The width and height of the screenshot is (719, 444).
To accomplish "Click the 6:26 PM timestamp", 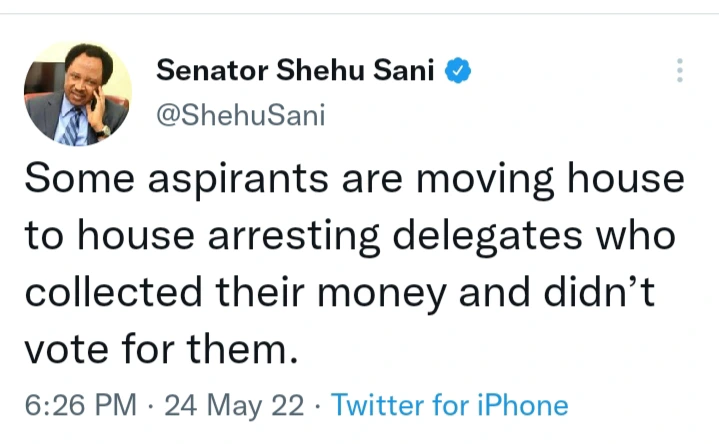I will click(x=80, y=405).
